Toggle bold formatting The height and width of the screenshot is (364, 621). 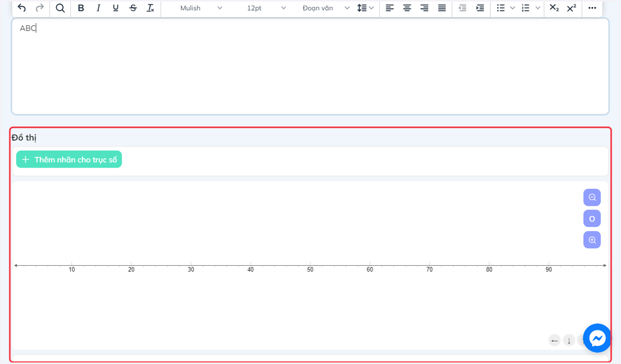pos(81,8)
